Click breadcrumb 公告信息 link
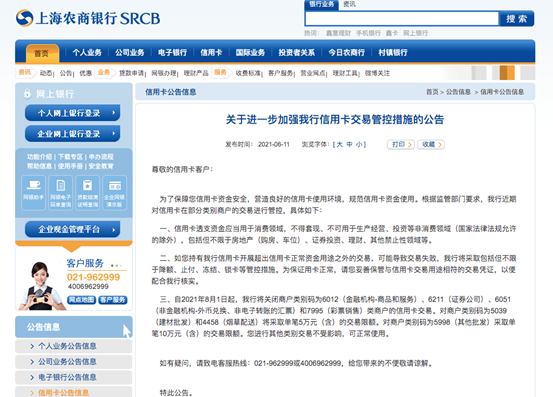This screenshot has height=397, width=553. click(x=458, y=92)
